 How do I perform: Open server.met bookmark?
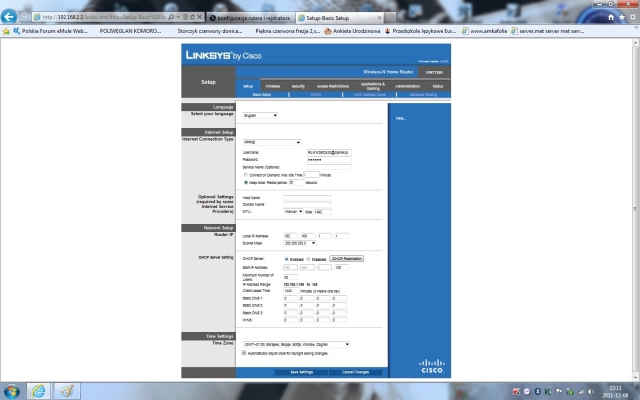547,31
